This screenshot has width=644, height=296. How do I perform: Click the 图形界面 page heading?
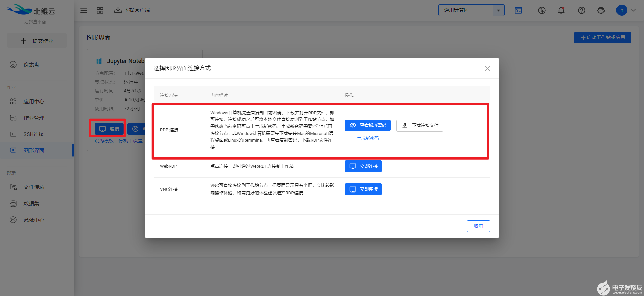click(99, 38)
